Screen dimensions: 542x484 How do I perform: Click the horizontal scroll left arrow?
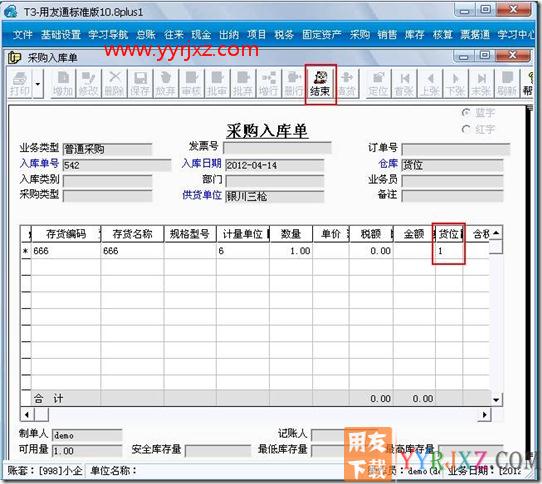(27, 415)
